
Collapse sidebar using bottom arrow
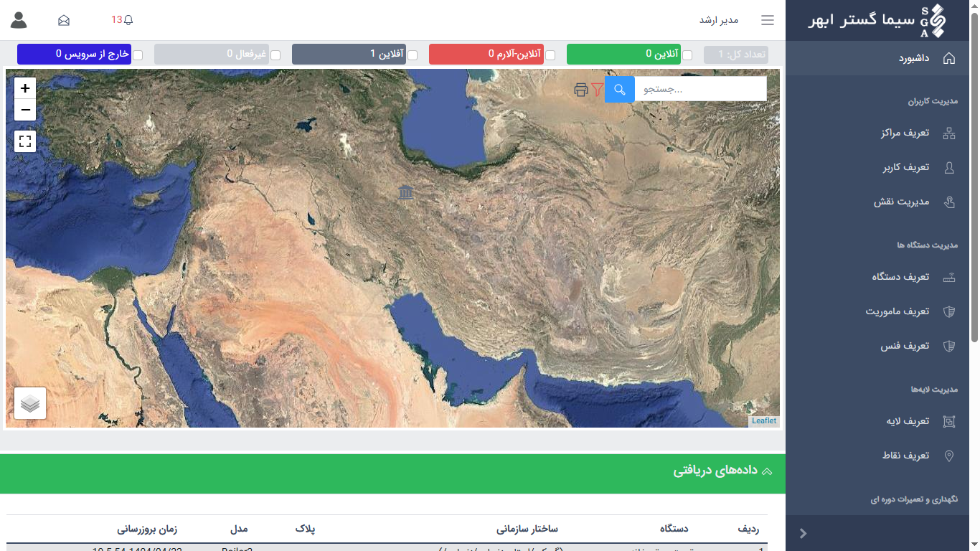coord(804,533)
